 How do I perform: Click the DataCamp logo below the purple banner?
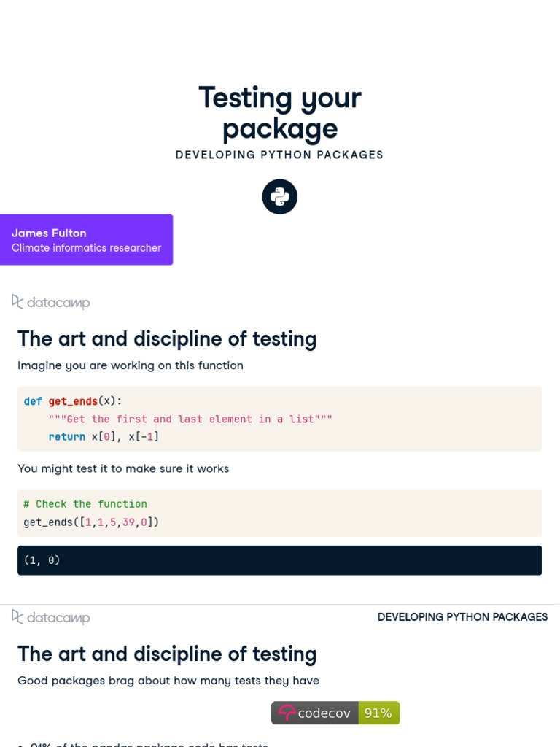[51, 302]
